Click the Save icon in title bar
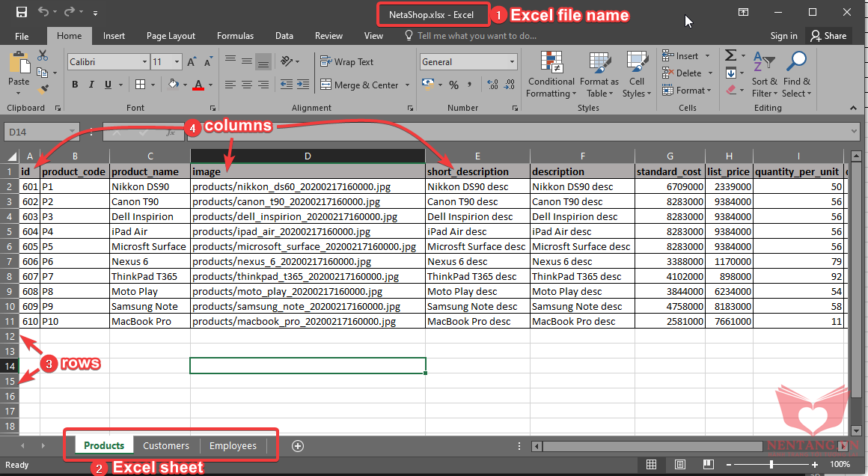The height and width of the screenshot is (476, 868). point(21,13)
